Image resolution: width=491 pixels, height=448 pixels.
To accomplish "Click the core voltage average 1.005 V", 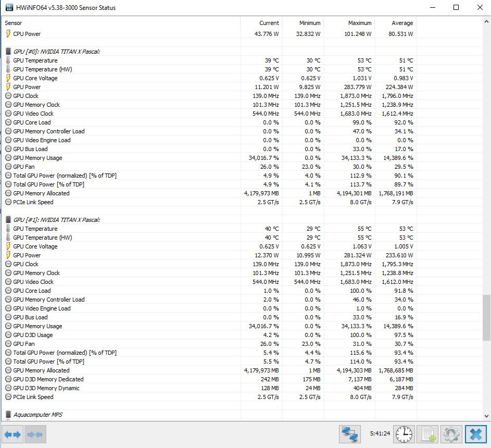I will tap(404, 246).
